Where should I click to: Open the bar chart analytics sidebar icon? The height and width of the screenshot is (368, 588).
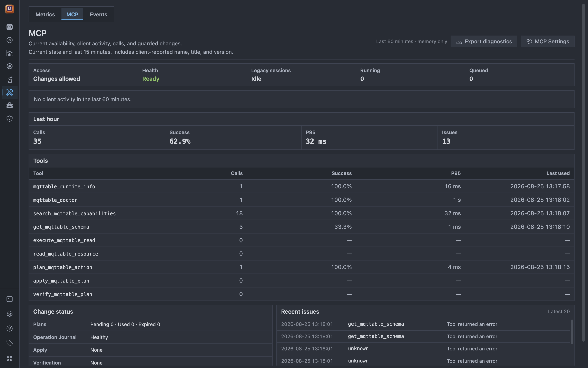click(x=9, y=53)
